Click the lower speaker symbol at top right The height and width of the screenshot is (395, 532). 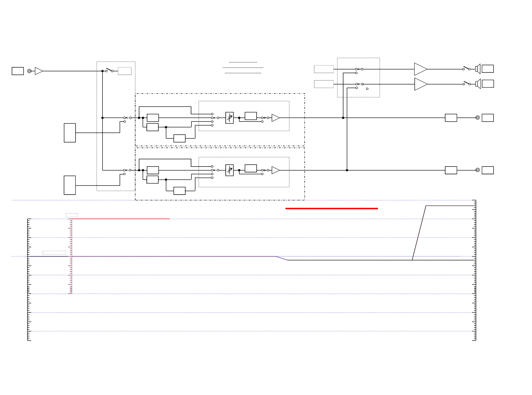[478, 84]
